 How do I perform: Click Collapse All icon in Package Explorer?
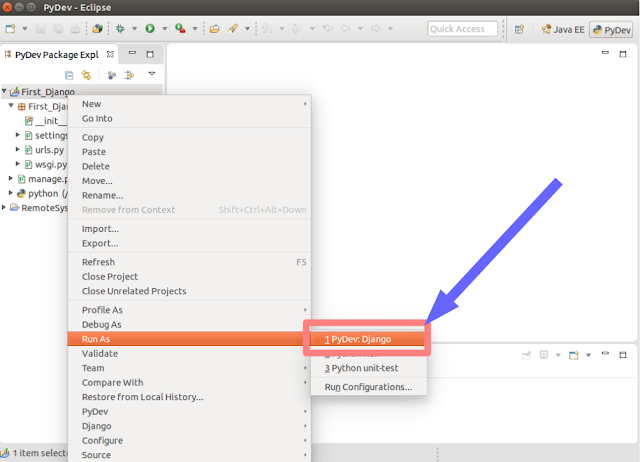coord(69,75)
